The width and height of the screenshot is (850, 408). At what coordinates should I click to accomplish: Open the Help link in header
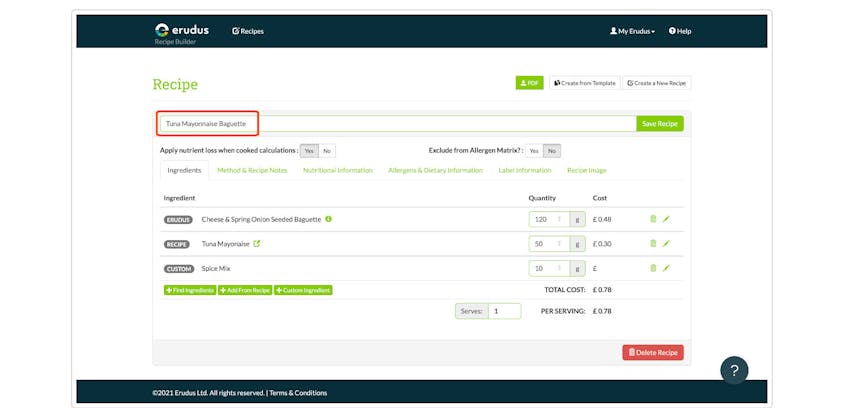pos(680,31)
